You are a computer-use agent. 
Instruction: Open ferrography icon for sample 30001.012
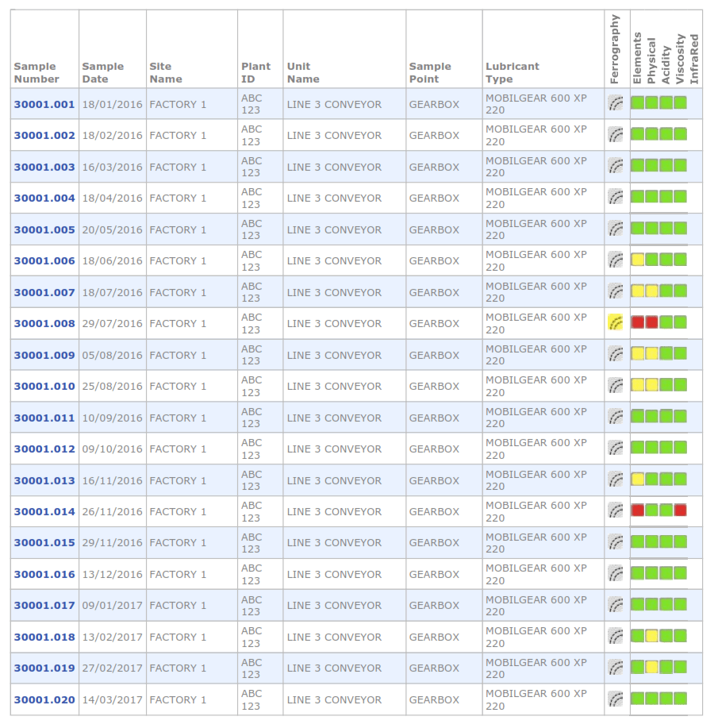616,448
